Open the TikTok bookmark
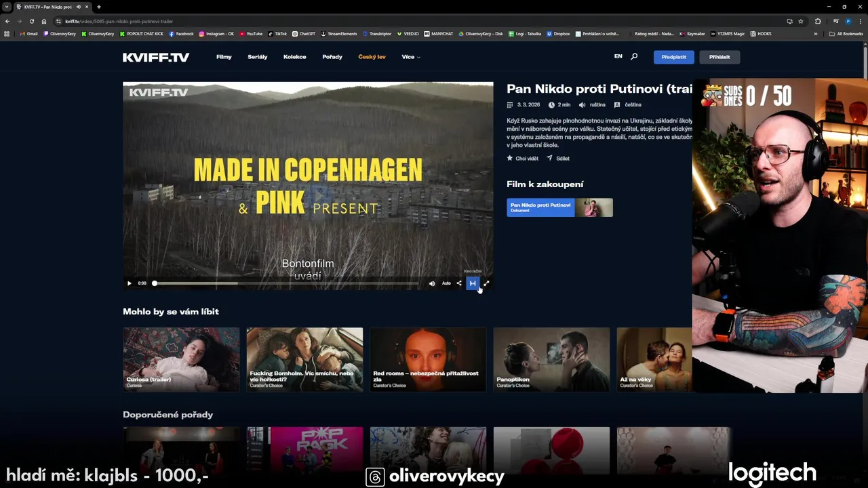 click(277, 33)
